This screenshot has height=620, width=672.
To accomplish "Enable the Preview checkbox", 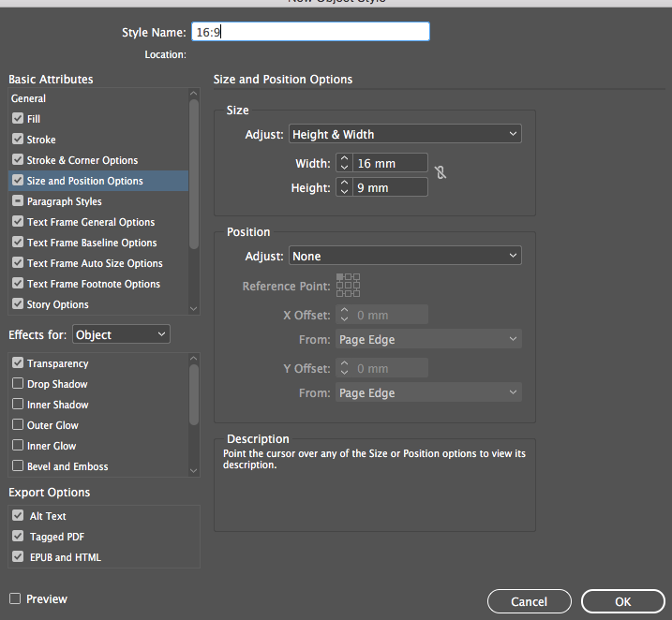I will (15, 598).
